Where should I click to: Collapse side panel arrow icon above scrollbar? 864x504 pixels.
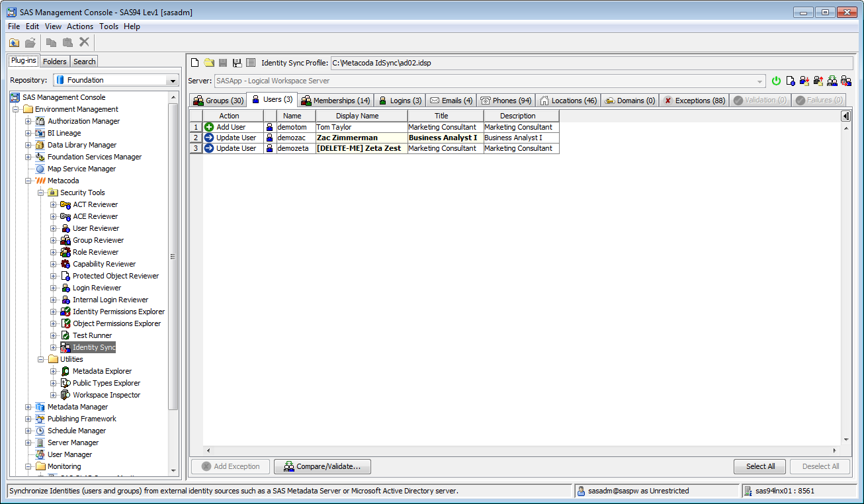845,116
